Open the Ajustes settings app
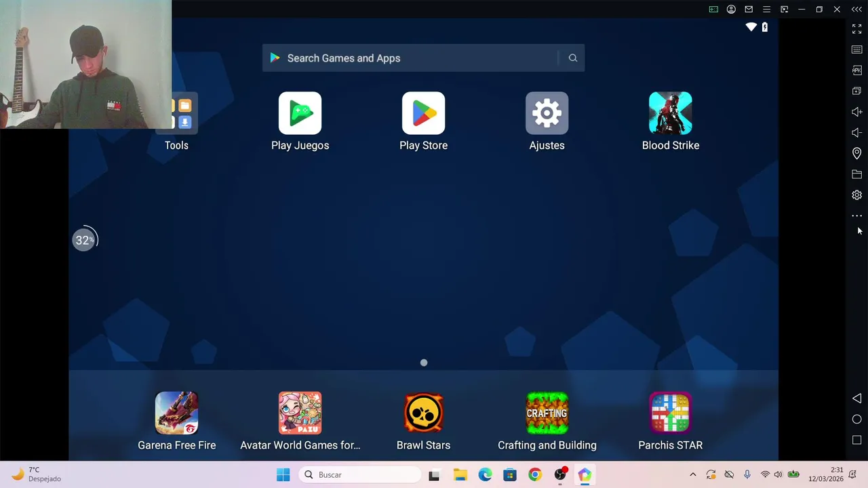 547,113
